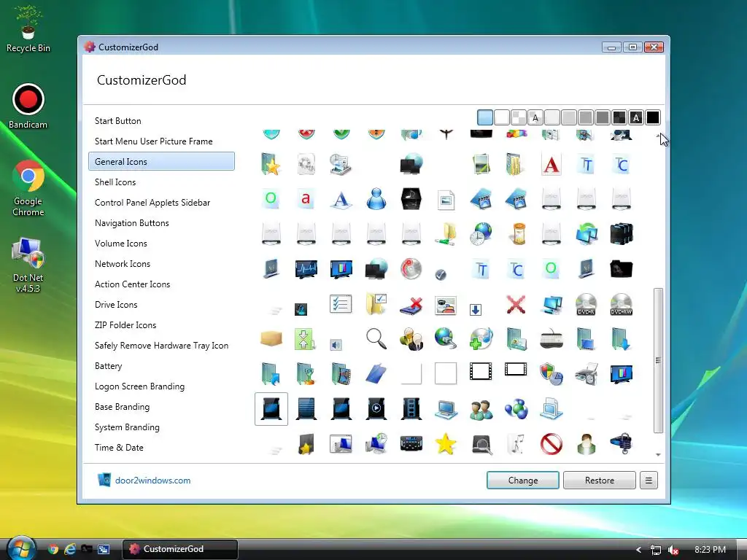Select the plain magnifying glass icon
747x560 pixels.
pyautogui.click(x=376, y=338)
